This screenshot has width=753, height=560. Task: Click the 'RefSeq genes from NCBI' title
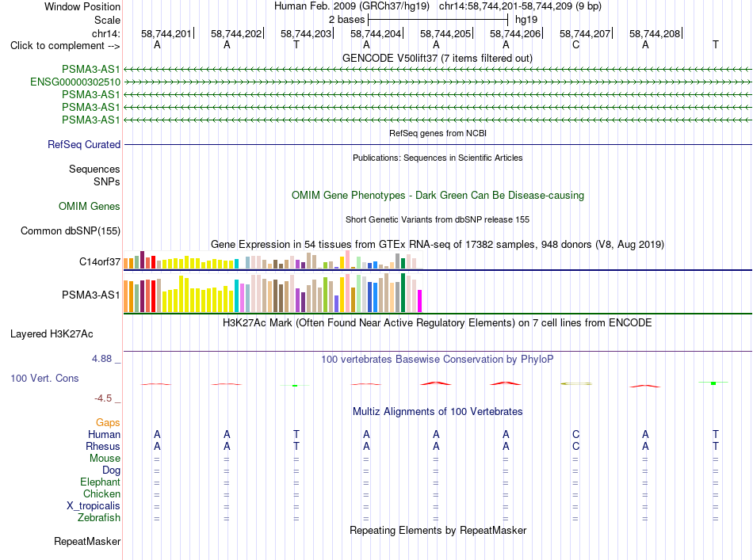coord(438,133)
